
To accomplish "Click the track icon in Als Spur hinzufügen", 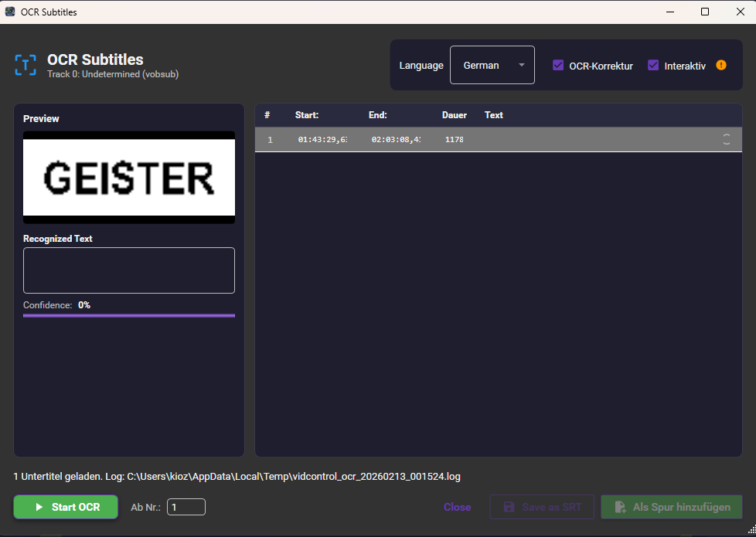I will [x=619, y=507].
